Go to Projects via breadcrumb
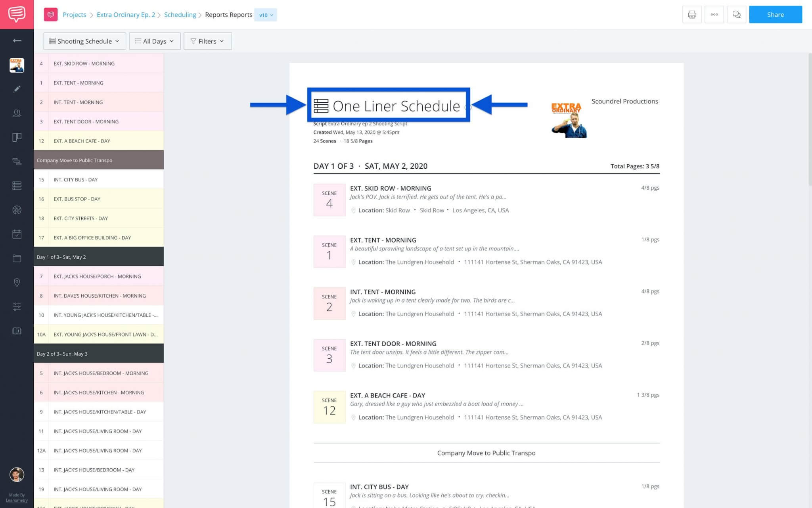The width and height of the screenshot is (812, 508). [x=75, y=15]
